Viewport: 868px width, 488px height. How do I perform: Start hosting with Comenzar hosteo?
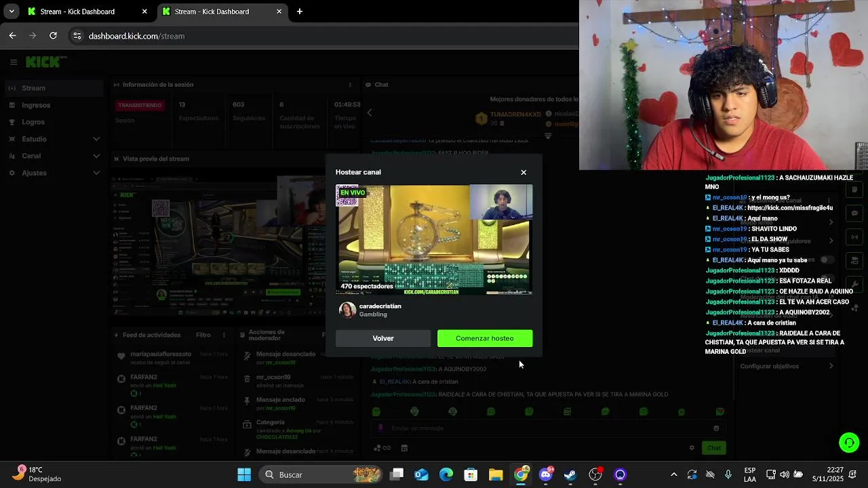(485, 338)
